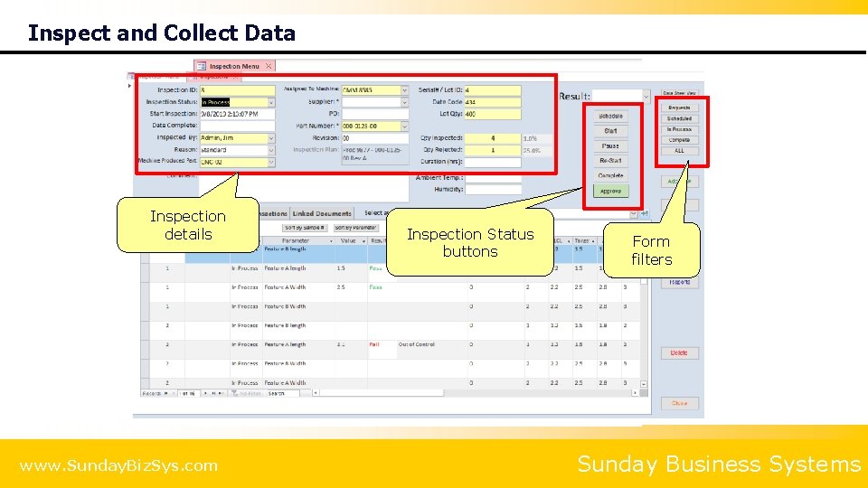Screen dimensions: 868x488
Task: Click the Re-Start status button
Action: click(610, 161)
